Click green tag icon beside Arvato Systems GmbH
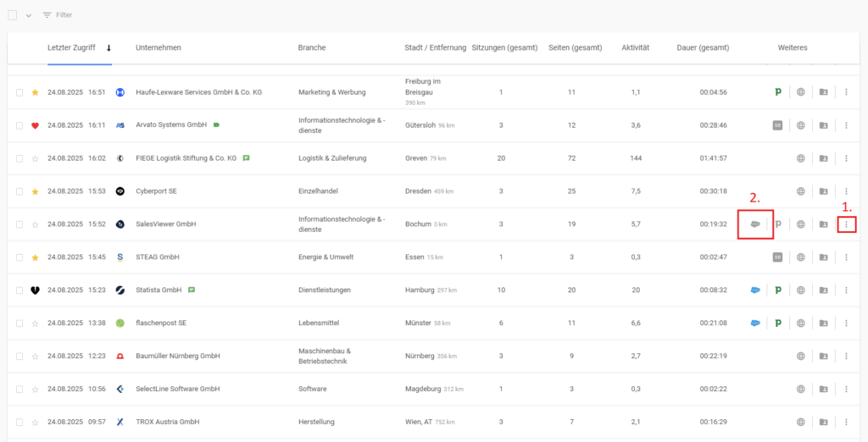Screen dimensions: 868x442 pos(216,125)
